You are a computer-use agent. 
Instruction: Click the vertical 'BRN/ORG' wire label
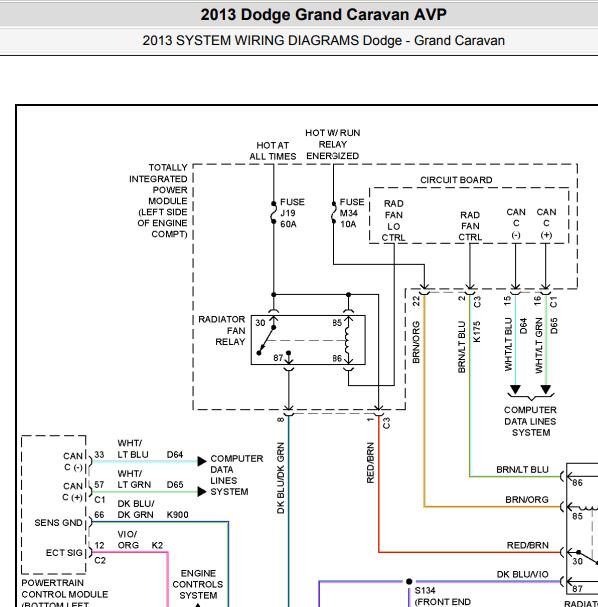416,342
